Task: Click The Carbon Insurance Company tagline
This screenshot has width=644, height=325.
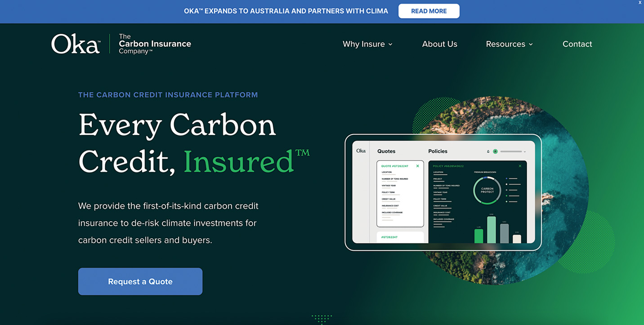Action: tap(155, 44)
